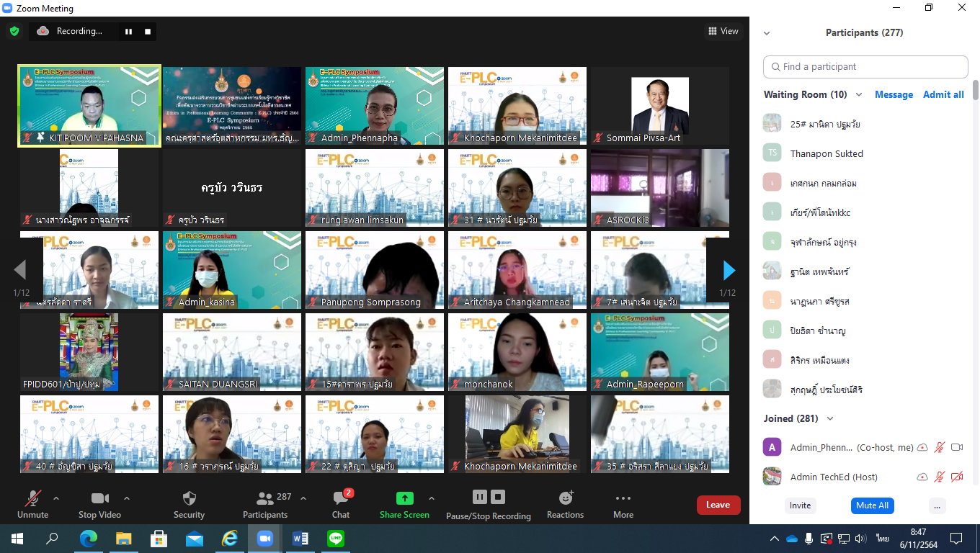Screen dimensions: 980x553
Task: Toggle the microphone icon in Admin_Phenn row
Action: pyautogui.click(x=940, y=447)
